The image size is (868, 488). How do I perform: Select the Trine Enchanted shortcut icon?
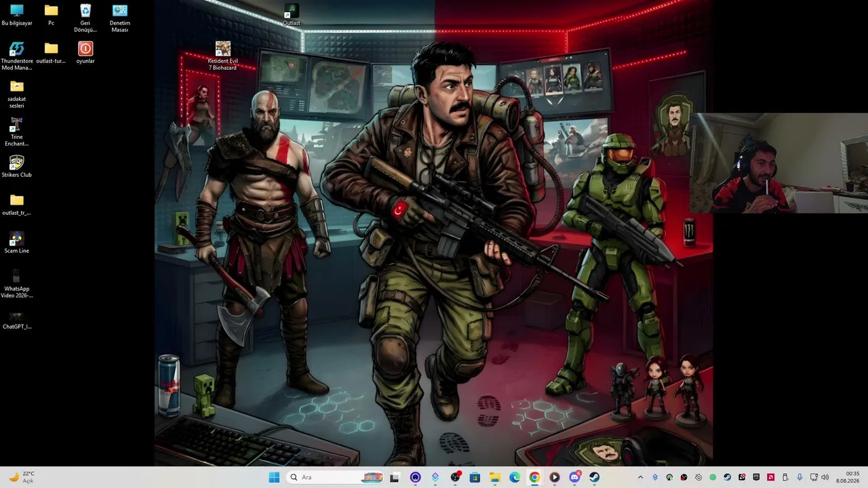click(x=17, y=132)
